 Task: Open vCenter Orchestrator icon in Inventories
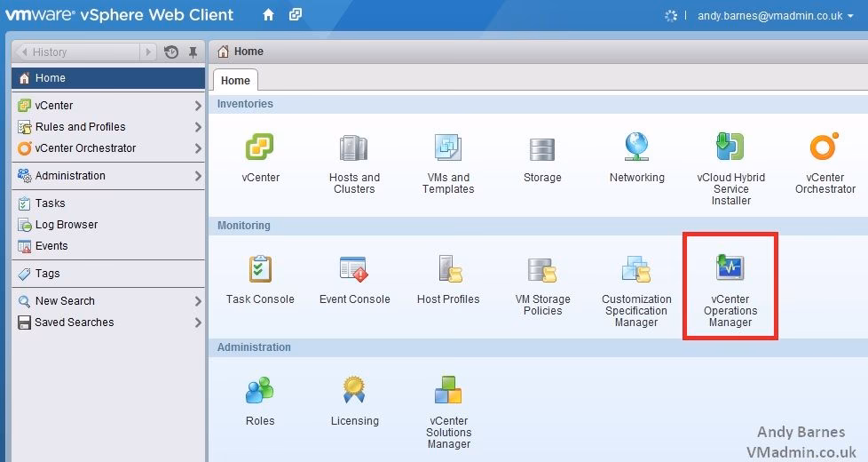click(825, 147)
